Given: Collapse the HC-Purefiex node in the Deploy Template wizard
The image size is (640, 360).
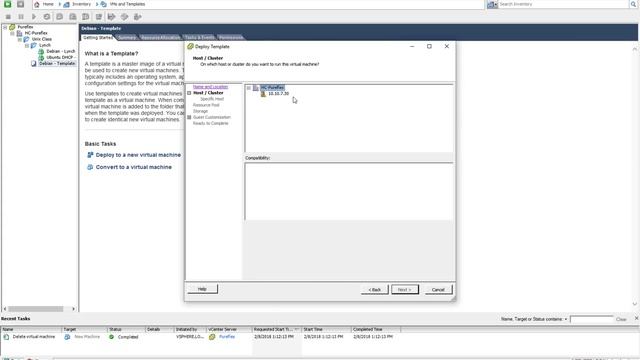Looking at the screenshot, I should (249, 88).
